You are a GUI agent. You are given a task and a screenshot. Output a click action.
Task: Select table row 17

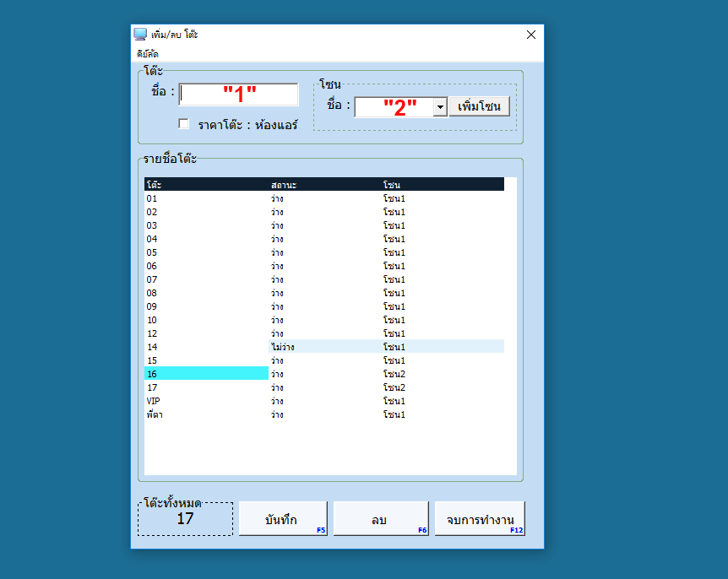(x=324, y=387)
